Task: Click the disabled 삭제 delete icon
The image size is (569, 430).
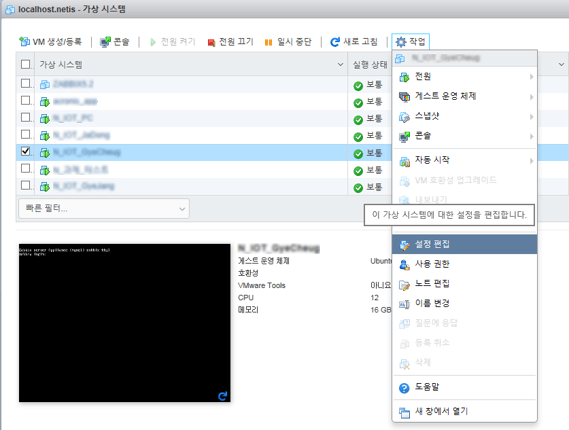Action: pyautogui.click(x=404, y=363)
